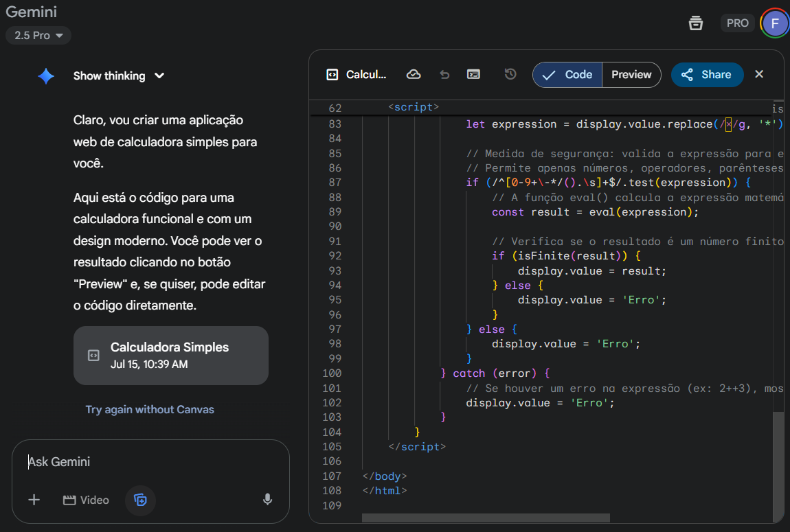Click the closing </script> tag on line 105
Viewport: 790px width, 532px height.
417,447
